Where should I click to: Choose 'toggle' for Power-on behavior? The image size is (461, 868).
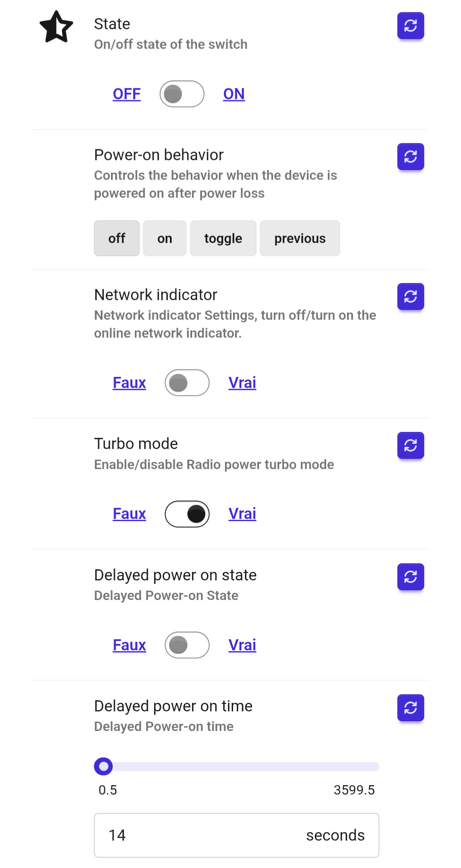click(223, 238)
